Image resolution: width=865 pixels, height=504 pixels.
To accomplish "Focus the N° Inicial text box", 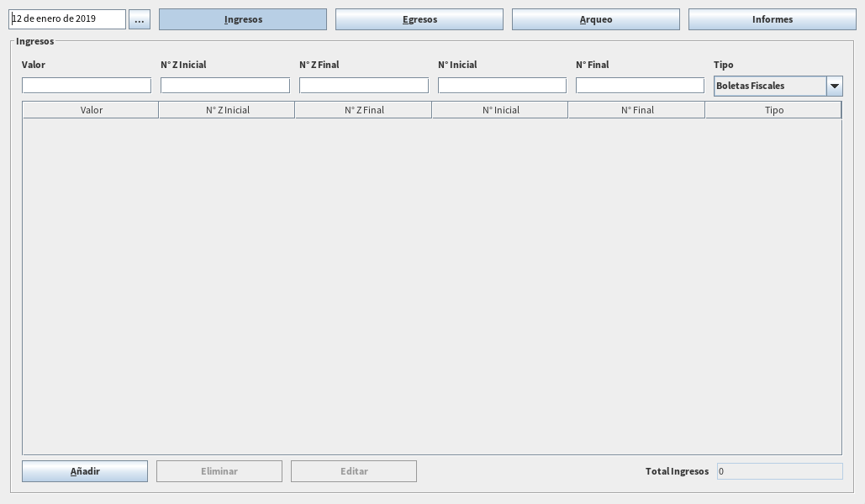I will (502, 86).
